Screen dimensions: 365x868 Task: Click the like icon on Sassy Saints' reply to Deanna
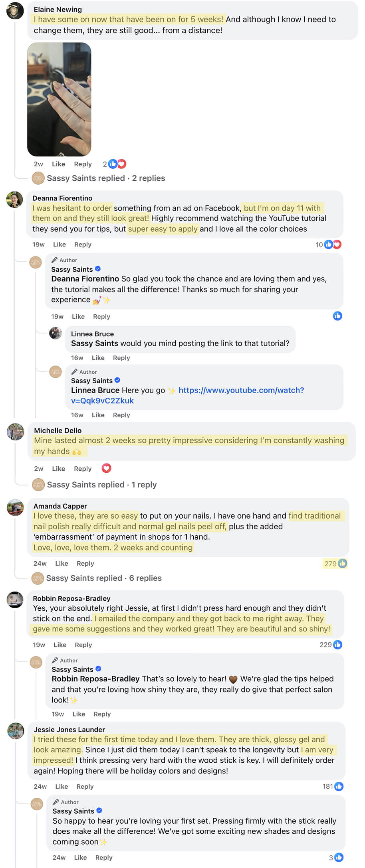click(x=337, y=316)
